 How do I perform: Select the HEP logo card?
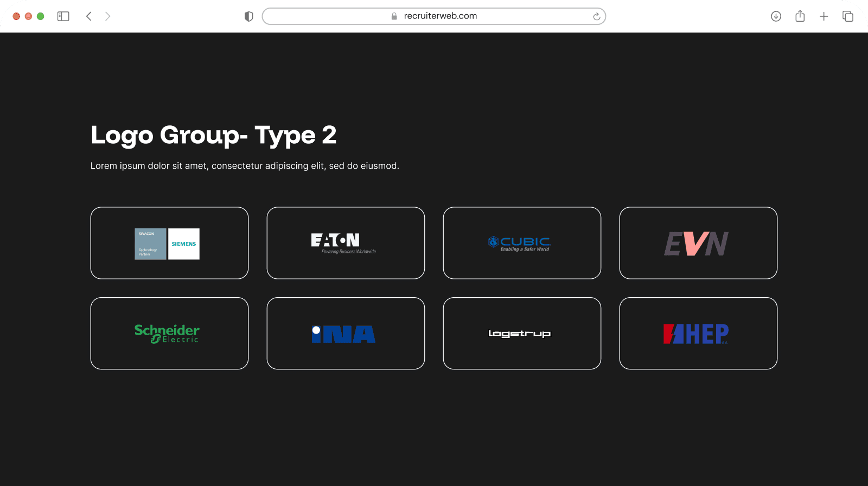[698, 334]
